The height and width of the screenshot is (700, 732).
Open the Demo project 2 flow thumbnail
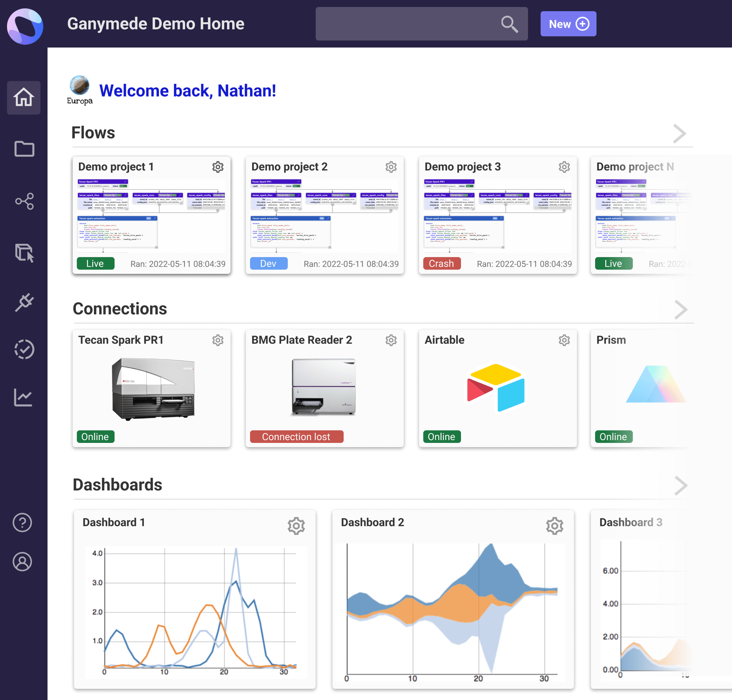pos(324,216)
